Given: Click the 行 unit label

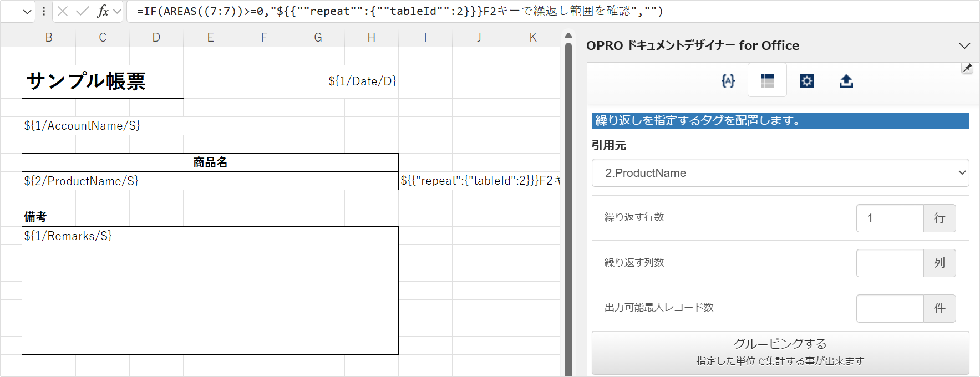Looking at the screenshot, I should coord(940,218).
